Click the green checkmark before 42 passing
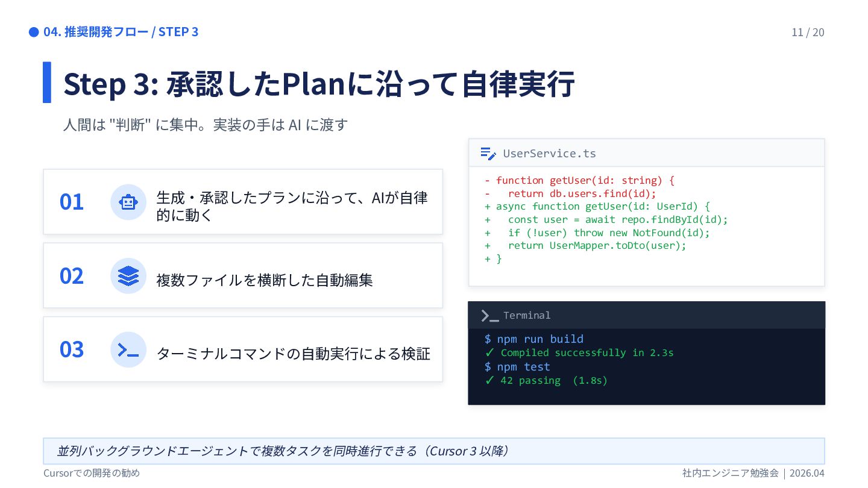The width and height of the screenshot is (868, 488). (489, 380)
